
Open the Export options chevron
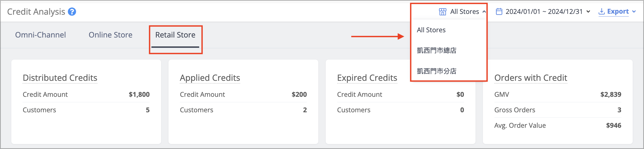(x=634, y=12)
